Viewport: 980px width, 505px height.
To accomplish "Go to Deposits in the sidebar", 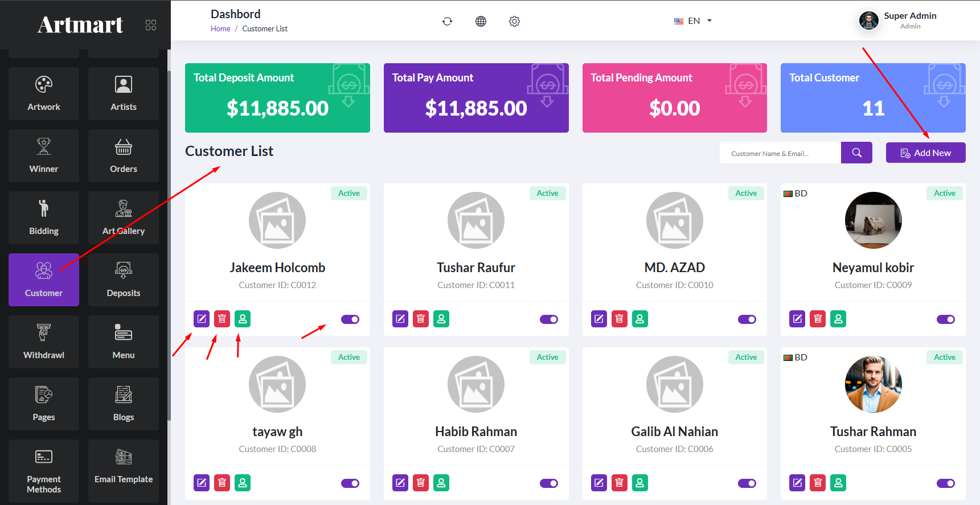I will (124, 280).
